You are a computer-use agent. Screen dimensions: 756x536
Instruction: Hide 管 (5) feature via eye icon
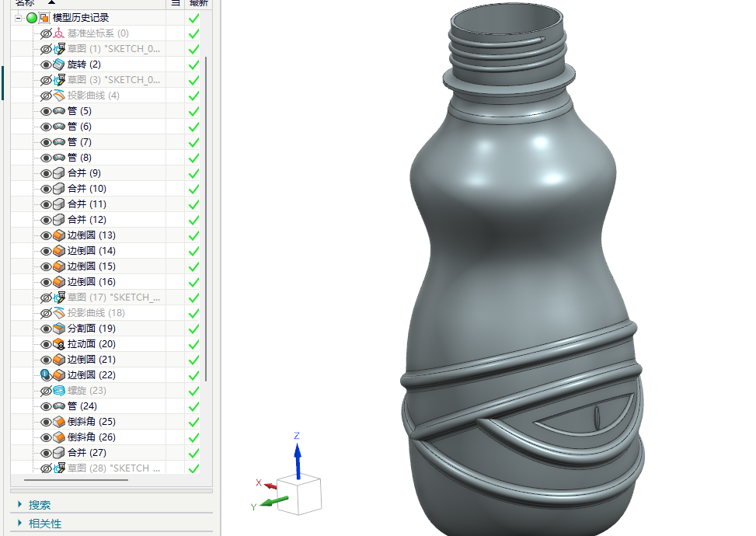(x=46, y=111)
